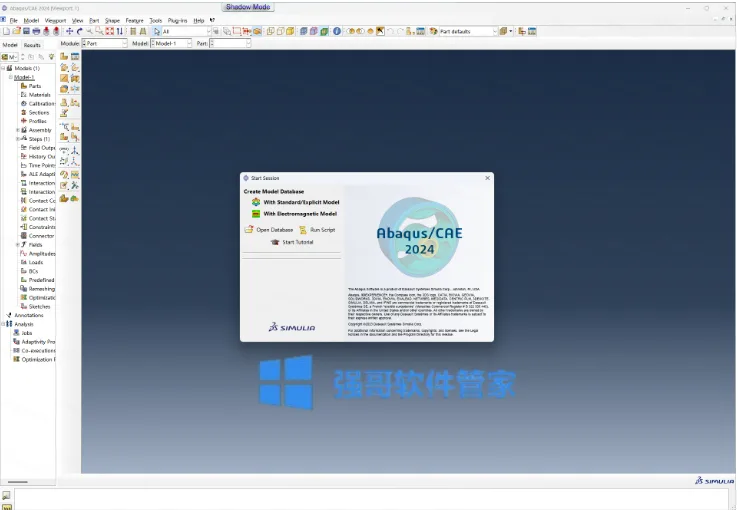Expand the Steps (1) tree node

(18, 139)
